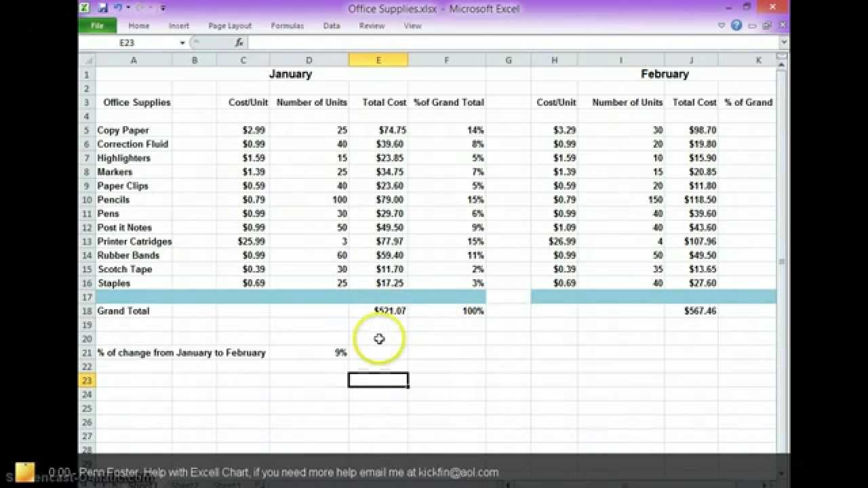This screenshot has height=488, width=868.
Task: Select the Printer Catridges cell
Action: [134, 241]
